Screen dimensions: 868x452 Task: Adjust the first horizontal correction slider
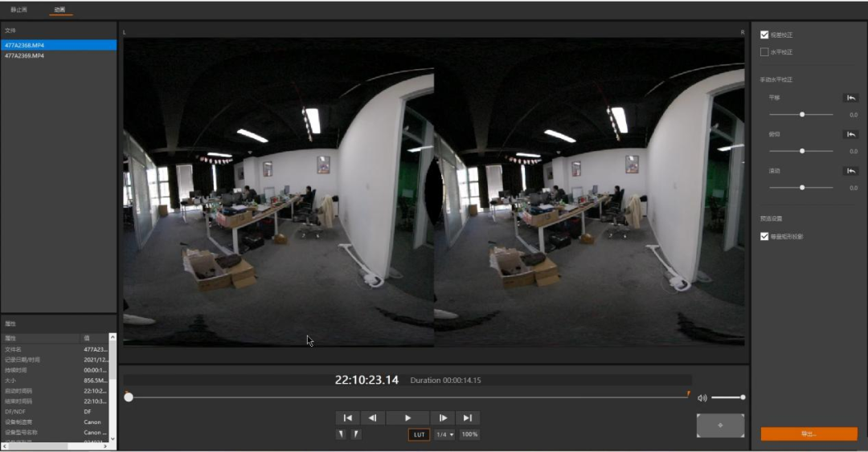[801, 115]
